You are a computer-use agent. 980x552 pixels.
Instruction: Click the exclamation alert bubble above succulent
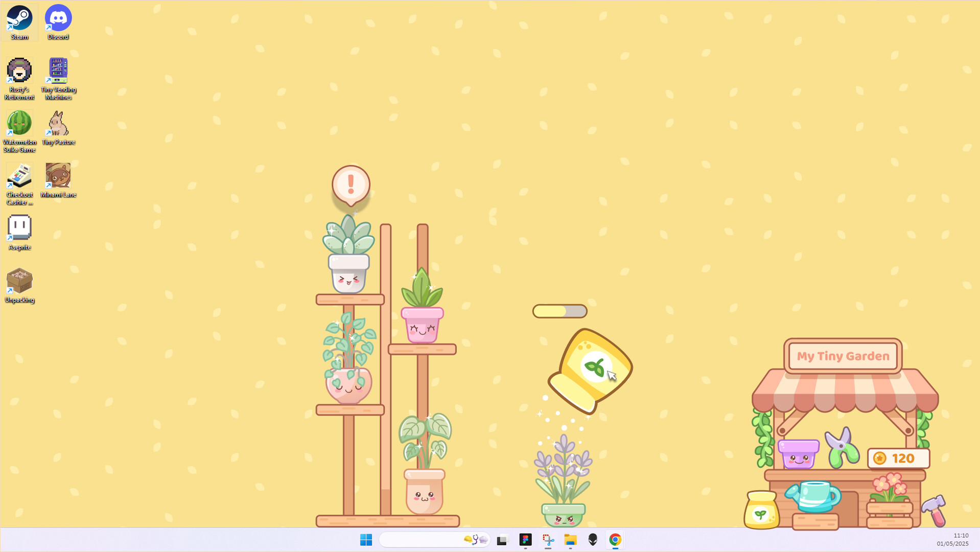351,185
